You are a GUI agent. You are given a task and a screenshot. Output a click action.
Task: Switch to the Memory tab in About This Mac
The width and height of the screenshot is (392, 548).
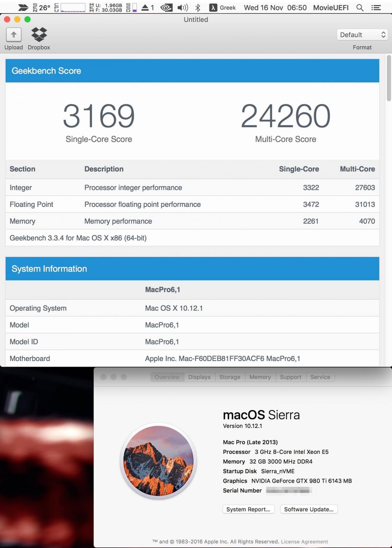tap(260, 377)
